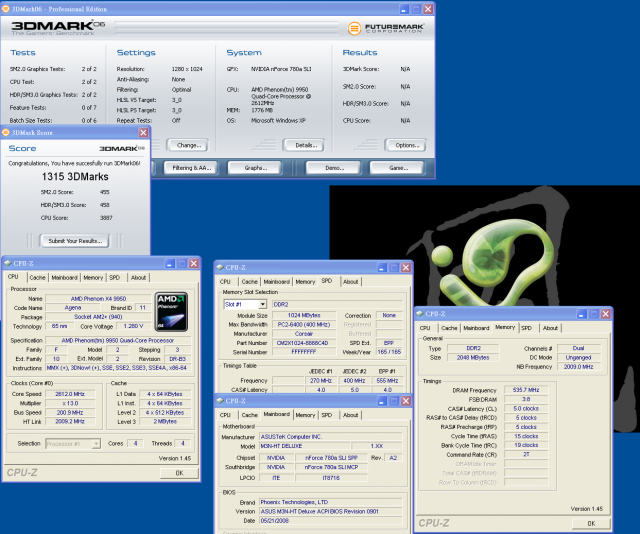This screenshot has height=534, width=640.
Task: Click the Multiplier x 13.0 value
Action: tap(70, 403)
